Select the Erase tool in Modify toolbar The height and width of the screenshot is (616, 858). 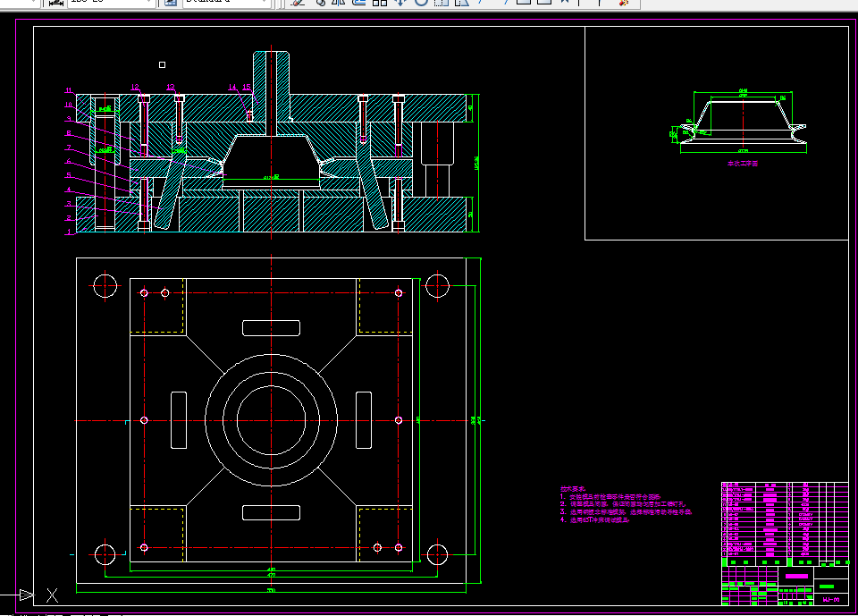click(299, 3)
